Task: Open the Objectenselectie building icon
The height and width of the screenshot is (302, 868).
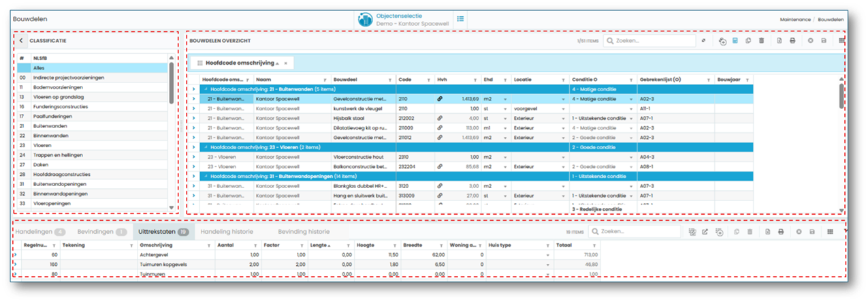Action: point(364,19)
